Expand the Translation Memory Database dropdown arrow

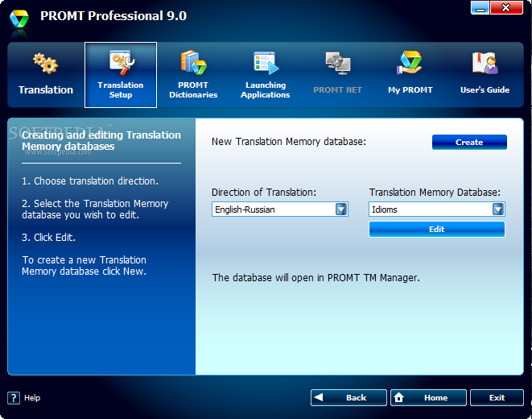point(497,209)
